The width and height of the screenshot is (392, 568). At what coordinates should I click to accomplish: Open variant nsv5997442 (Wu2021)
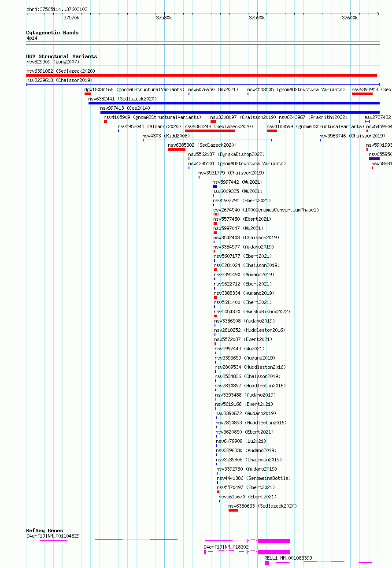pos(238,182)
